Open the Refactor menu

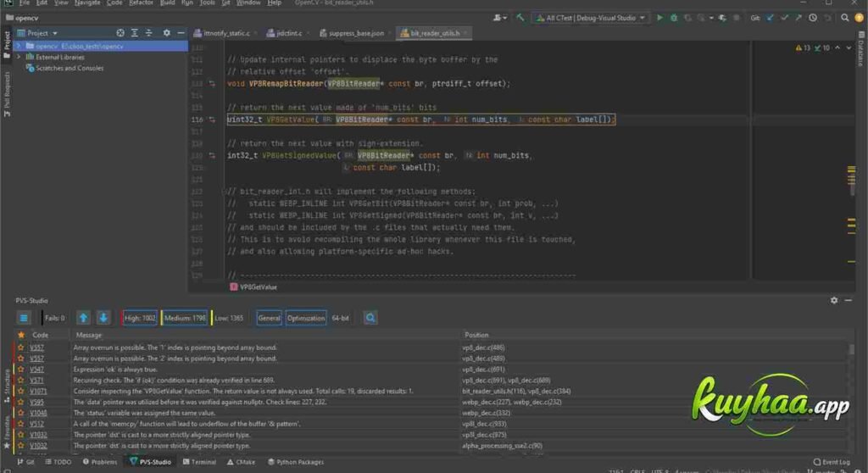click(141, 3)
